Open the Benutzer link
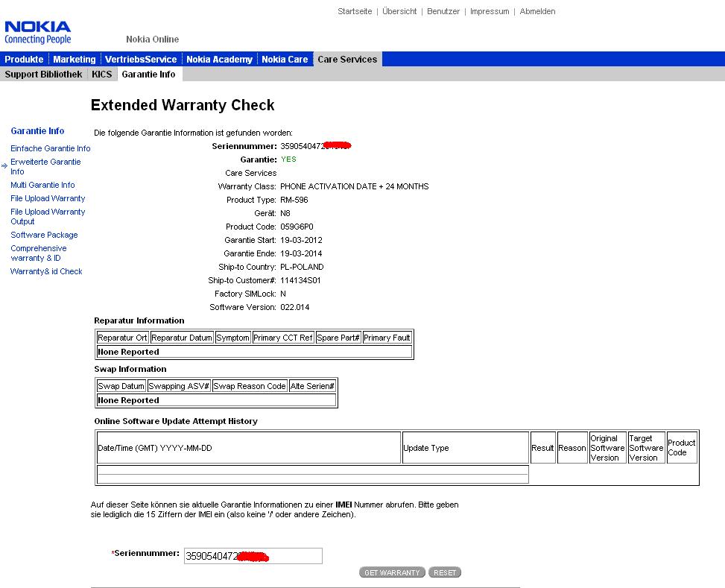The height and width of the screenshot is (588, 725). click(x=443, y=11)
